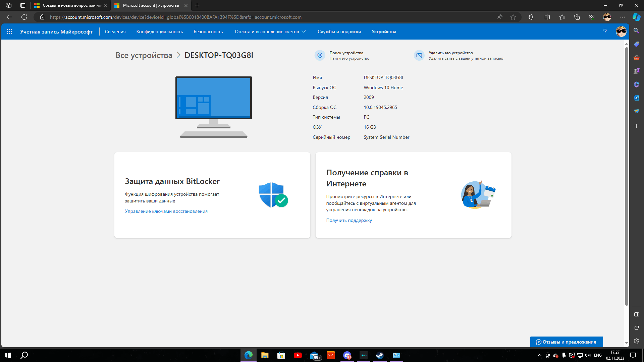Viewport: 644px width, 362px height.
Task: Open the Outlook sidebar icon
Action: (636, 98)
